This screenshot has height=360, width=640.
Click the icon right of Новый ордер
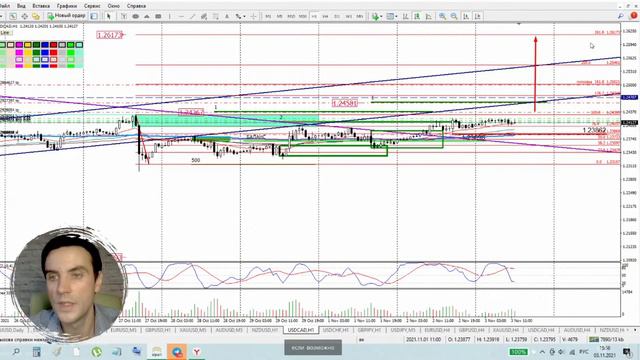[94, 16]
